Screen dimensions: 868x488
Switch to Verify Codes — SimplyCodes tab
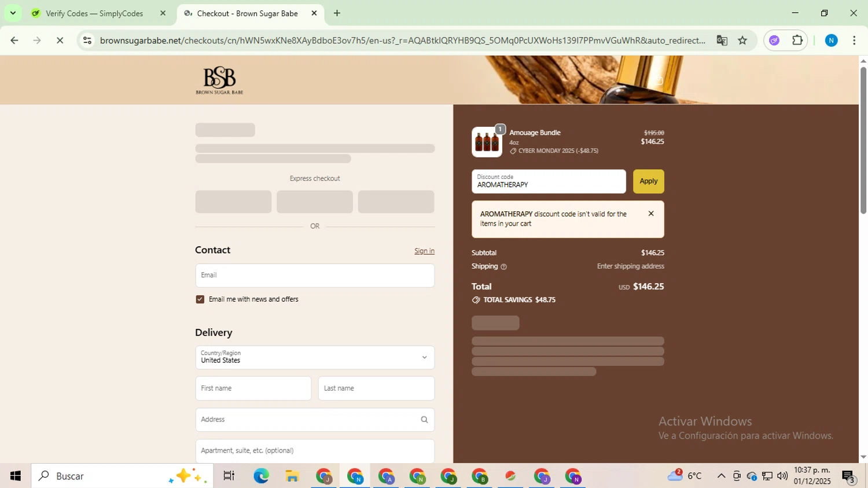pyautogui.click(x=94, y=13)
